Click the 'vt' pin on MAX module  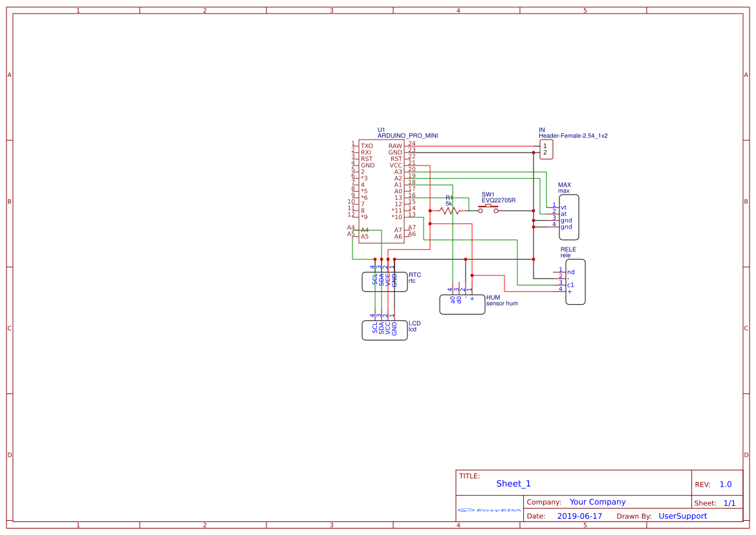[x=564, y=207]
